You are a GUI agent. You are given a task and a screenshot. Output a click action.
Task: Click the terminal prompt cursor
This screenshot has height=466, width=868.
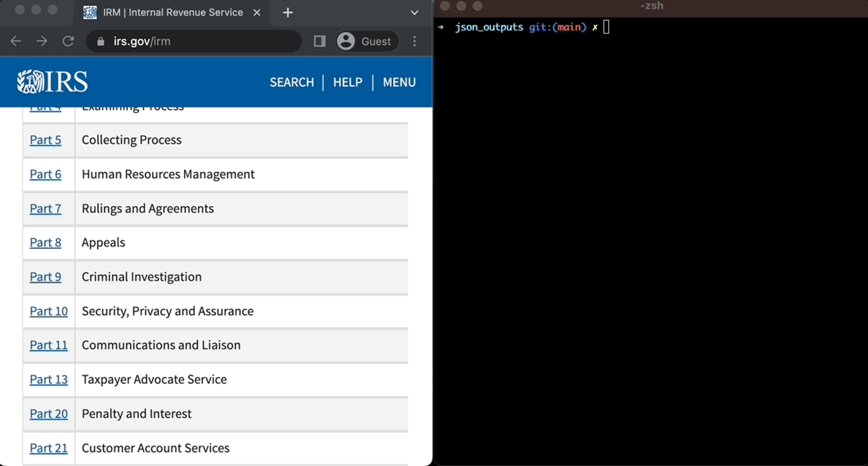(x=606, y=27)
